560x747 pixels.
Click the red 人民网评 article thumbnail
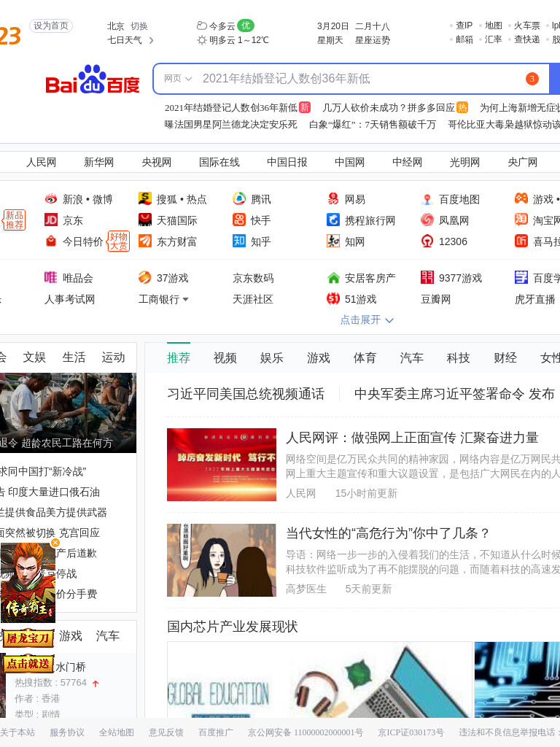click(222, 465)
